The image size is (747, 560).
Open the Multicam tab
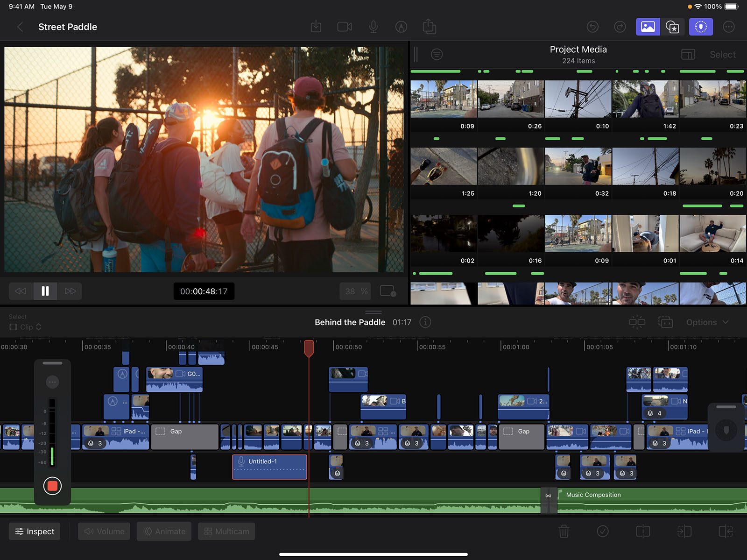226,532
